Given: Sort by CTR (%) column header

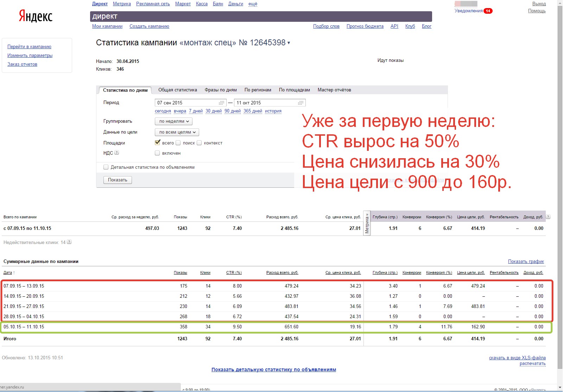Looking at the screenshot, I should point(234,272).
